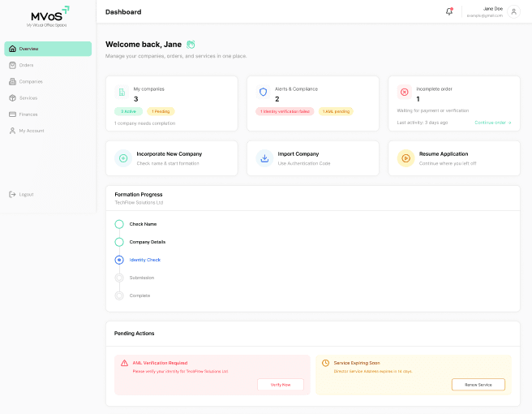Click the 'Waiting for payment or verification' text
The height and width of the screenshot is (414, 532).
[x=433, y=110]
